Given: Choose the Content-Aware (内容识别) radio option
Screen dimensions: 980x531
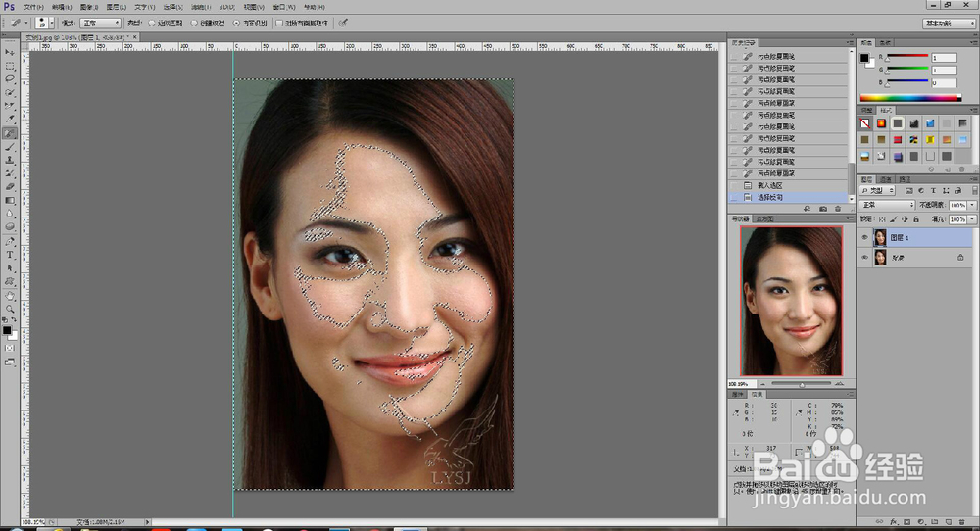Looking at the screenshot, I should point(236,24).
